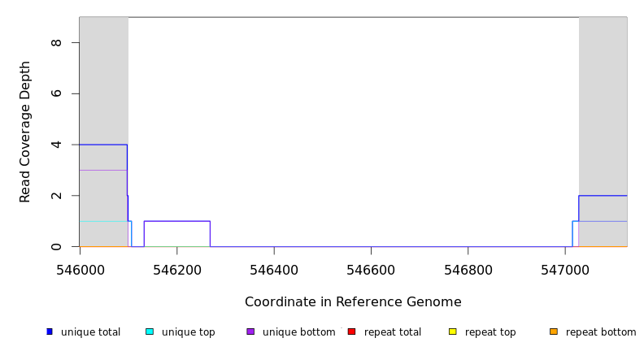Click the x-axis title "Coordinate in Reference Genome"
The height and width of the screenshot is (351, 644).
353,302
